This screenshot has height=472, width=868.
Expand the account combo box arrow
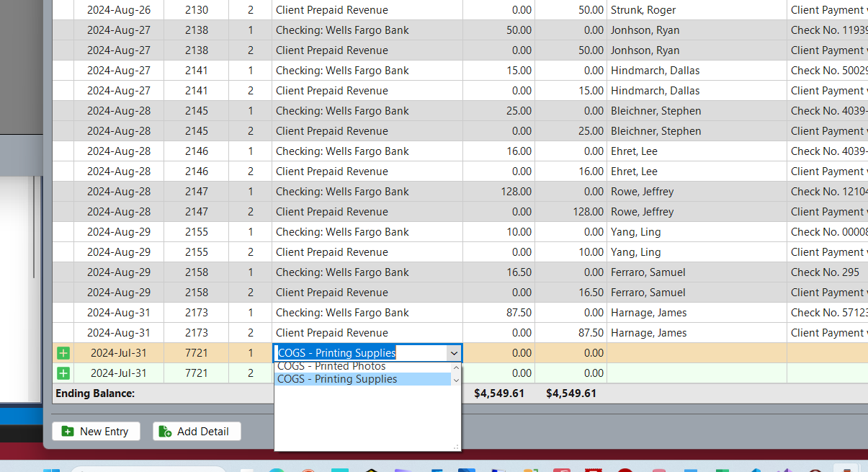tap(453, 353)
